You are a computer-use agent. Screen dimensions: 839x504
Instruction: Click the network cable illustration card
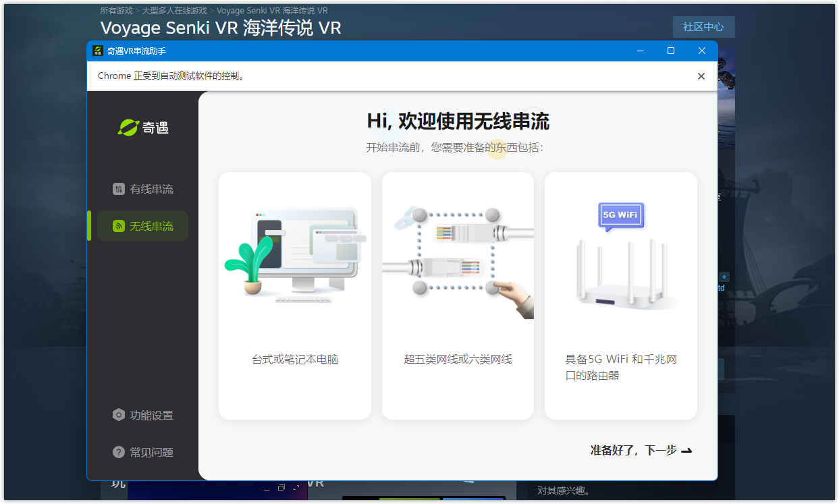(x=458, y=296)
